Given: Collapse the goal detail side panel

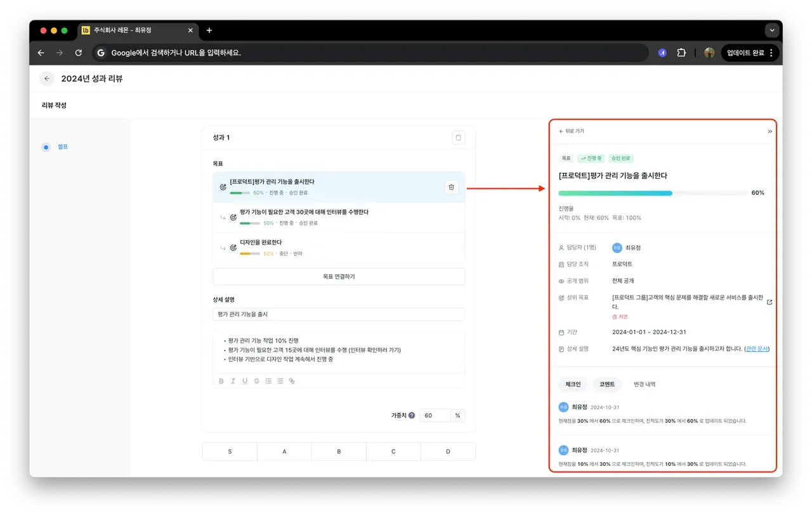Looking at the screenshot, I should tap(769, 132).
